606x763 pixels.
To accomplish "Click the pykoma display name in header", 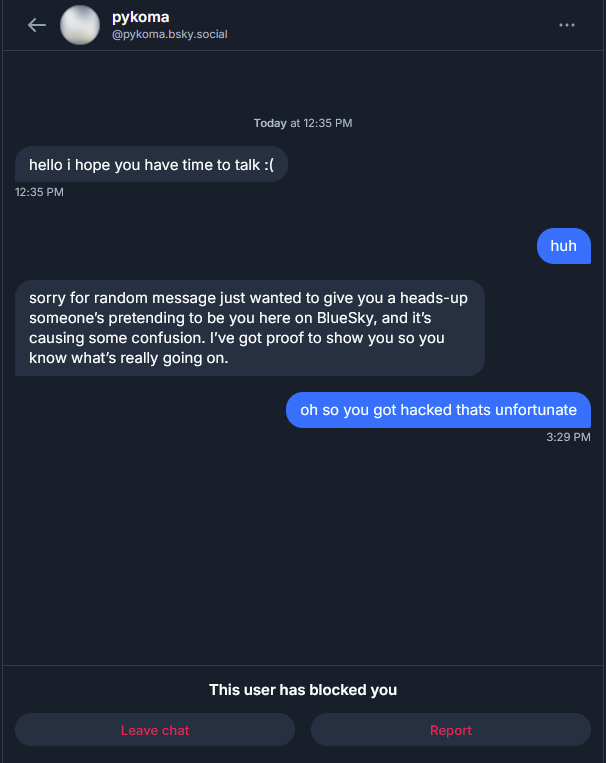I will 141,17.
